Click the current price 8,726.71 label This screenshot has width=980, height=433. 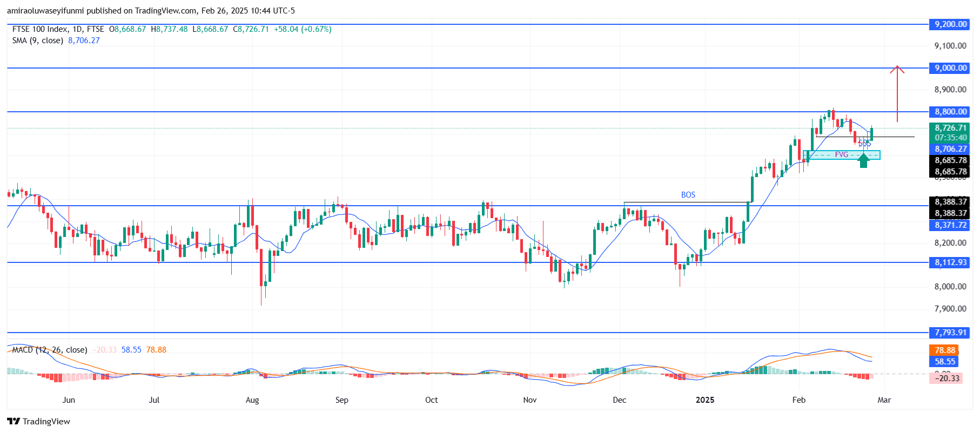[950, 128]
